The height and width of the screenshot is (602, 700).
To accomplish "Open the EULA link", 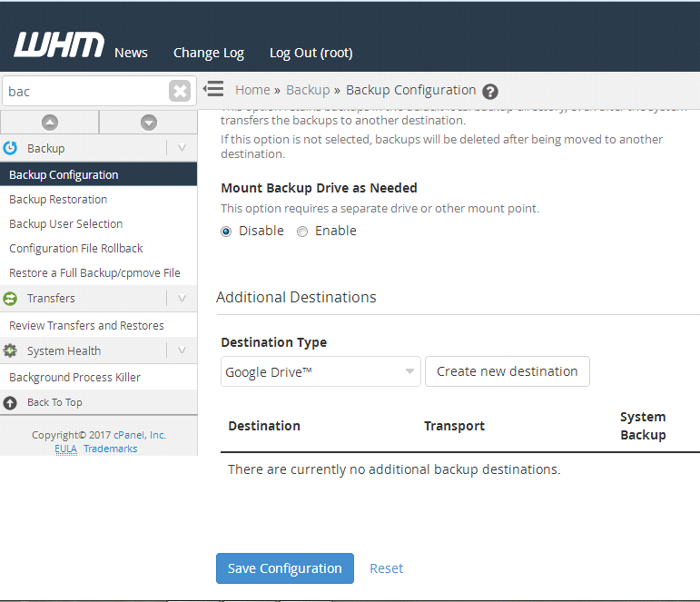I will [x=65, y=449].
